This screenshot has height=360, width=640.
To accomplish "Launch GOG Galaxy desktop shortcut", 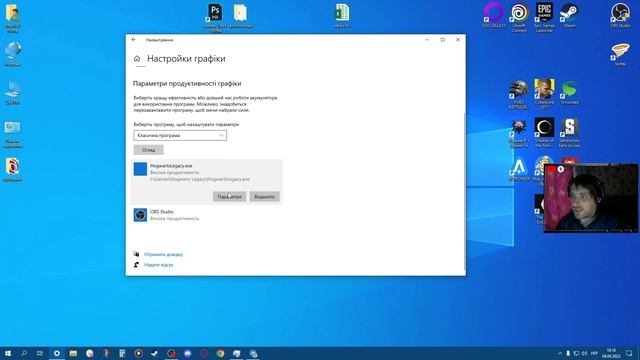I will [x=493, y=16].
